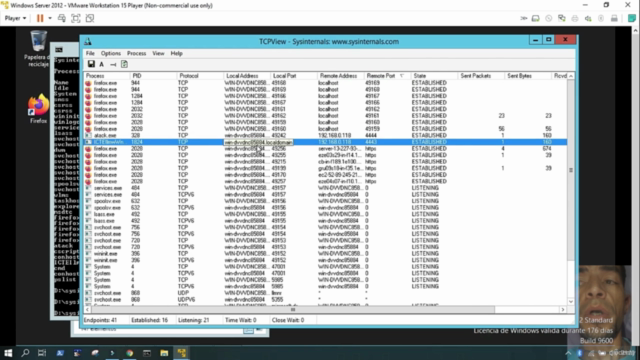Toggle Resolve Addresses 'A' toolbar button
The height and width of the screenshot is (360, 640).
coord(102,64)
